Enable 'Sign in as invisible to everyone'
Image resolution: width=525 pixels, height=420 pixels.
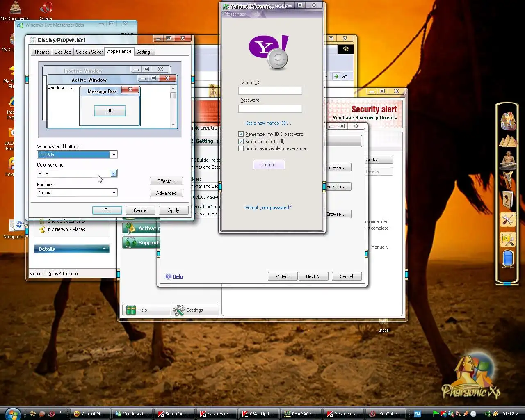click(x=241, y=148)
